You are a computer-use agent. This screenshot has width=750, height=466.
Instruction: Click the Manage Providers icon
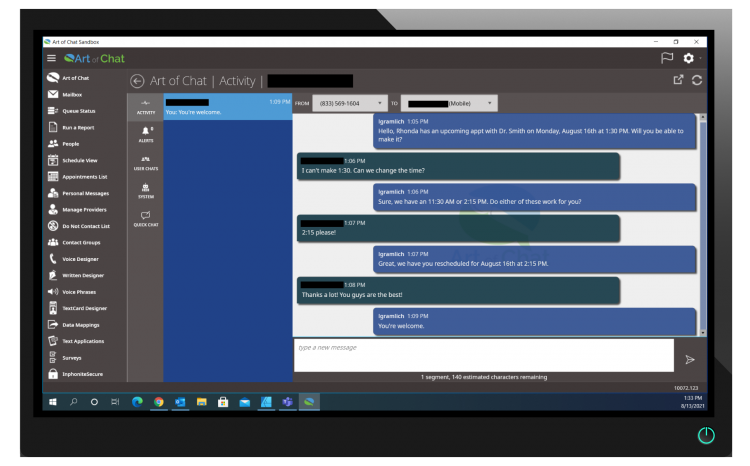pos(53,210)
